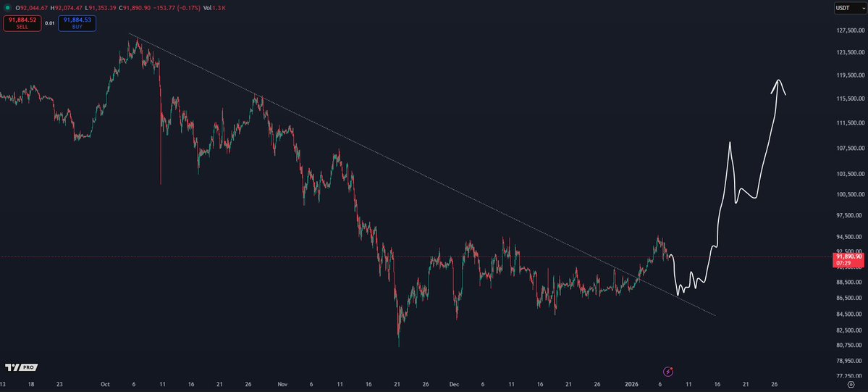
Task: Click the Vol 1.3 K indicator label
Action: coord(215,8)
